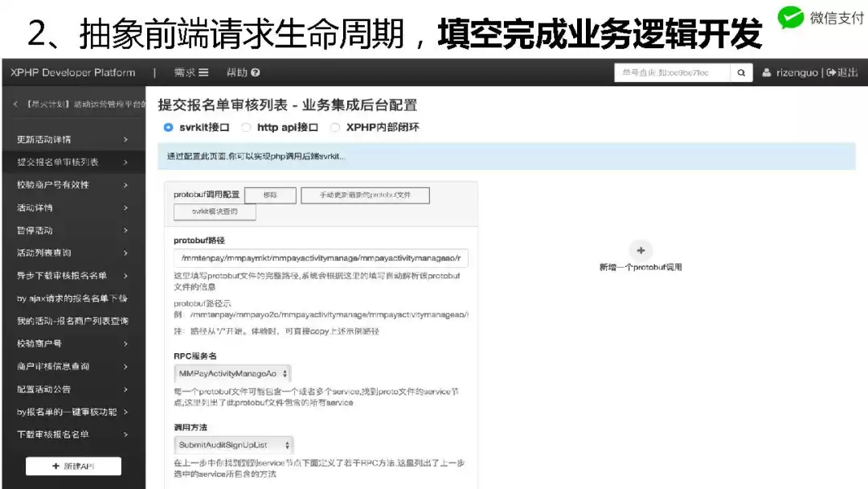The width and height of the screenshot is (868, 489).
Task: Open the 帮助 menu in top bar
Action: pyautogui.click(x=243, y=72)
